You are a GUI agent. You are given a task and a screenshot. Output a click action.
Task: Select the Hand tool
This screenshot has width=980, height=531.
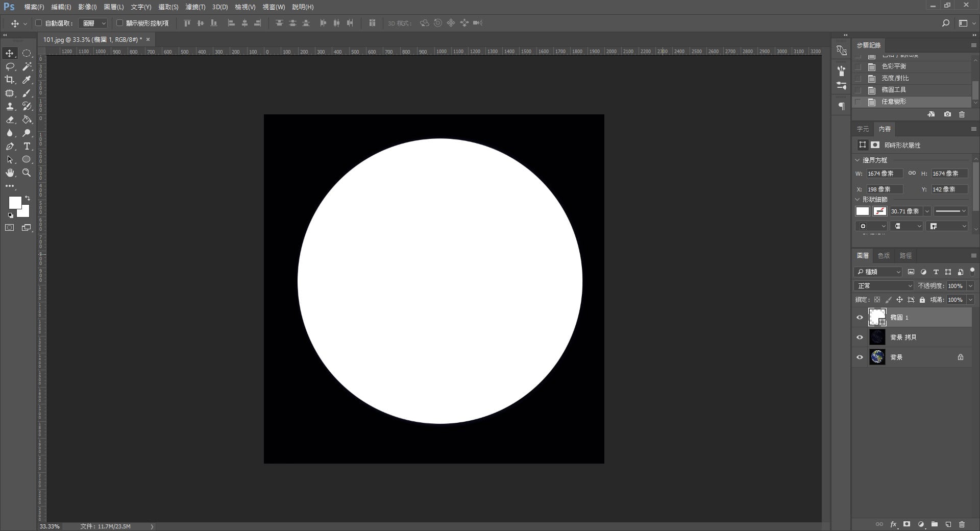[10, 173]
